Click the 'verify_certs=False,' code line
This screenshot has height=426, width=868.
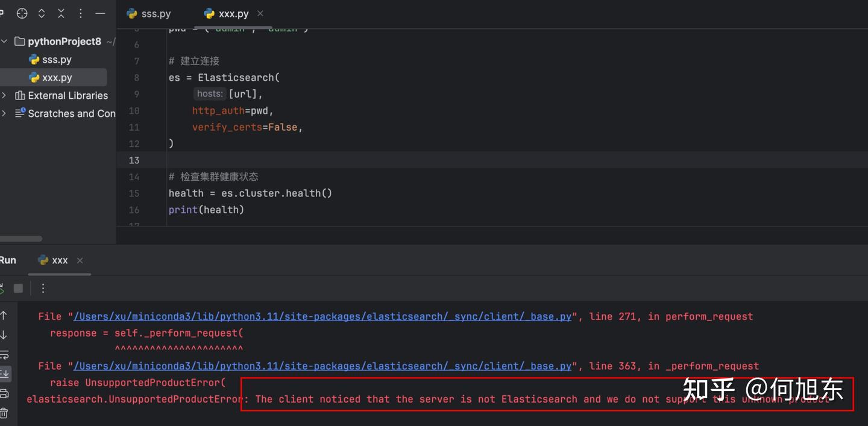point(247,127)
